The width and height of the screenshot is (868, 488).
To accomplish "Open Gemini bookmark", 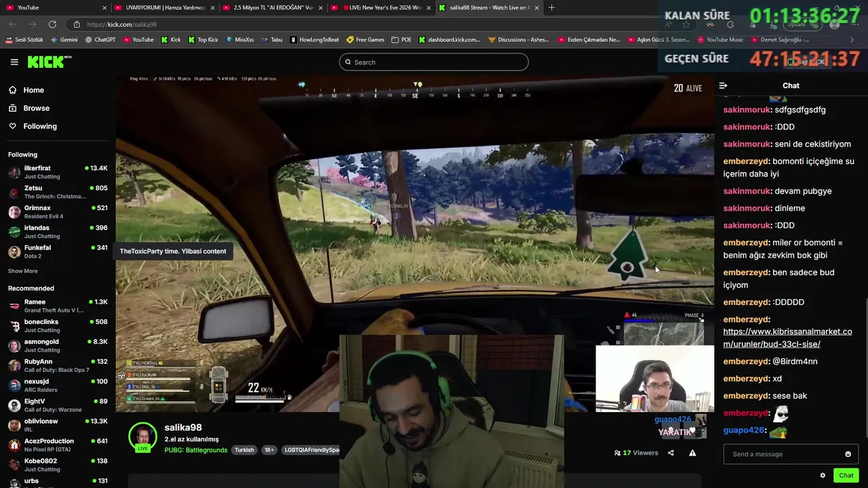I will (64, 40).
